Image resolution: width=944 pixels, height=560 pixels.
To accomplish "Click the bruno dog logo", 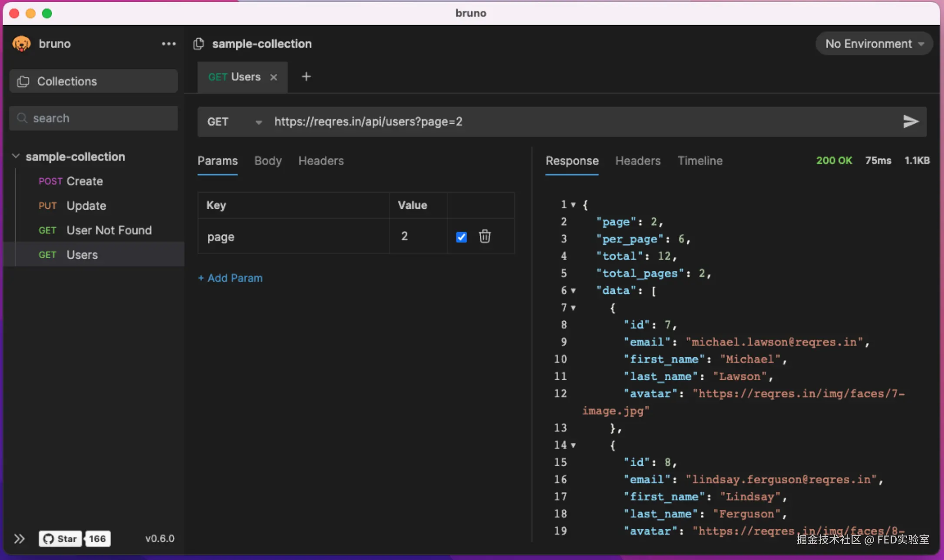I will click(21, 44).
